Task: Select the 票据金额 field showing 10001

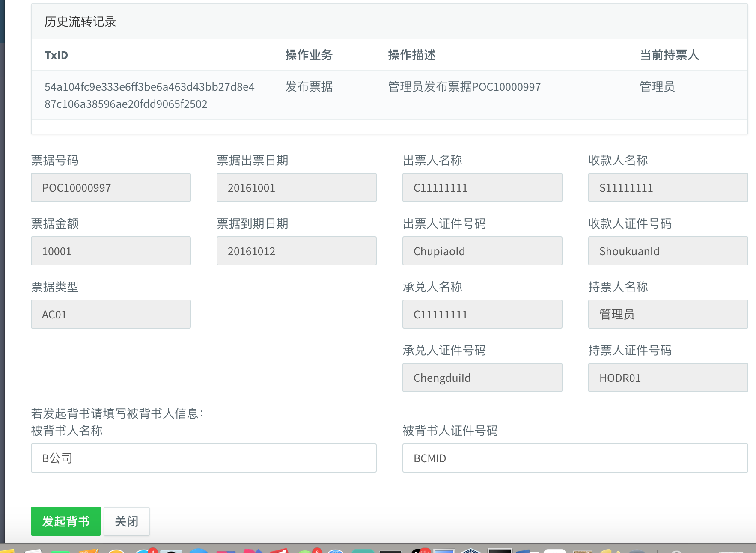Action: click(x=111, y=251)
